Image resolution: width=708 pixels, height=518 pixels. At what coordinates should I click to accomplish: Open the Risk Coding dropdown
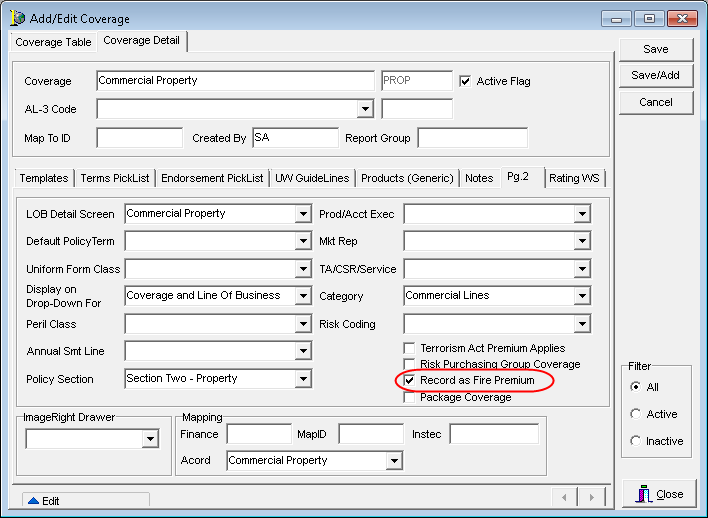(x=582, y=324)
